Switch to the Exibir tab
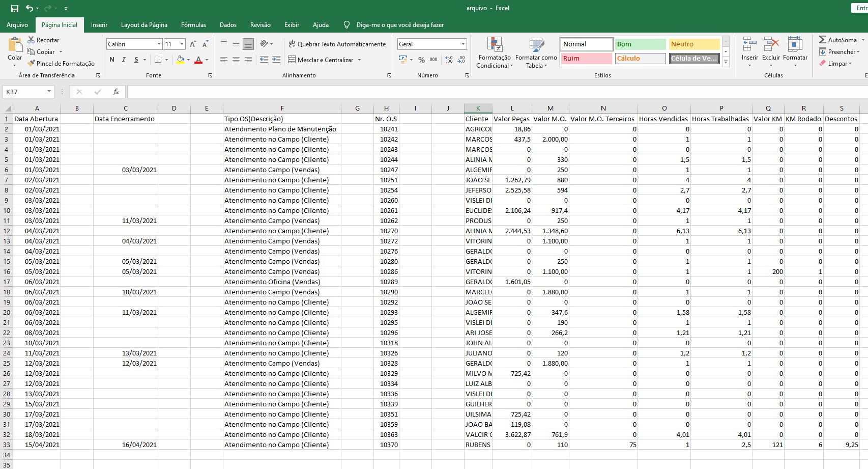Image resolution: width=868 pixels, height=469 pixels. point(292,24)
